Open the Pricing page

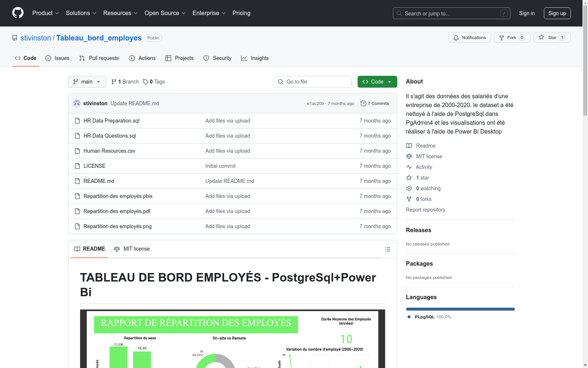pyautogui.click(x=241, y=13)
